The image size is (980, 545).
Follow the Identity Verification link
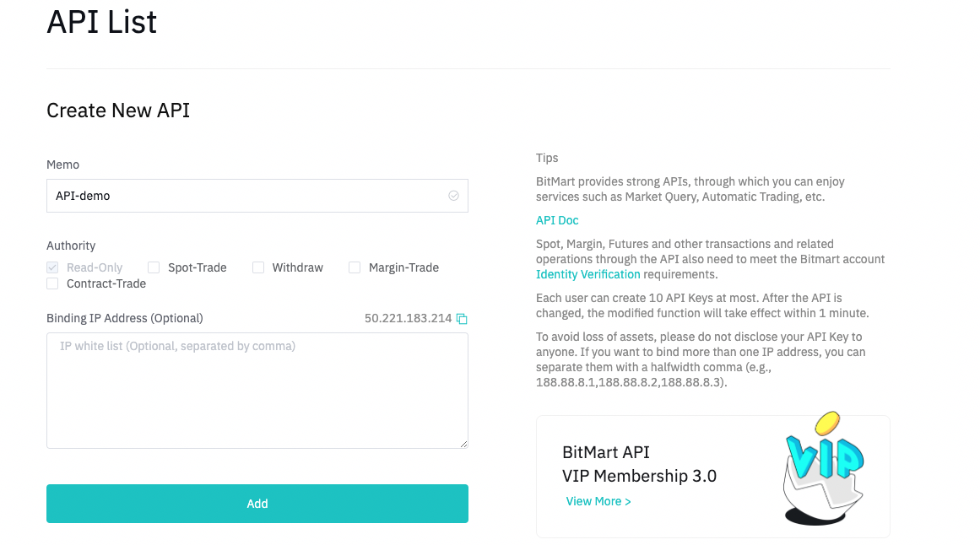coord(587,274)
